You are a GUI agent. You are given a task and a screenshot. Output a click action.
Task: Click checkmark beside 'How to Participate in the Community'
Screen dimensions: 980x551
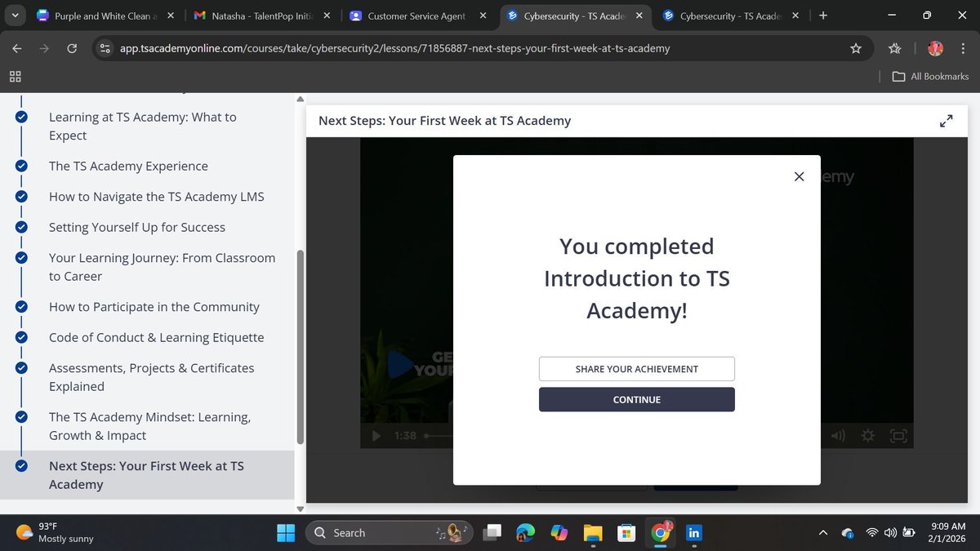point(21,307)
